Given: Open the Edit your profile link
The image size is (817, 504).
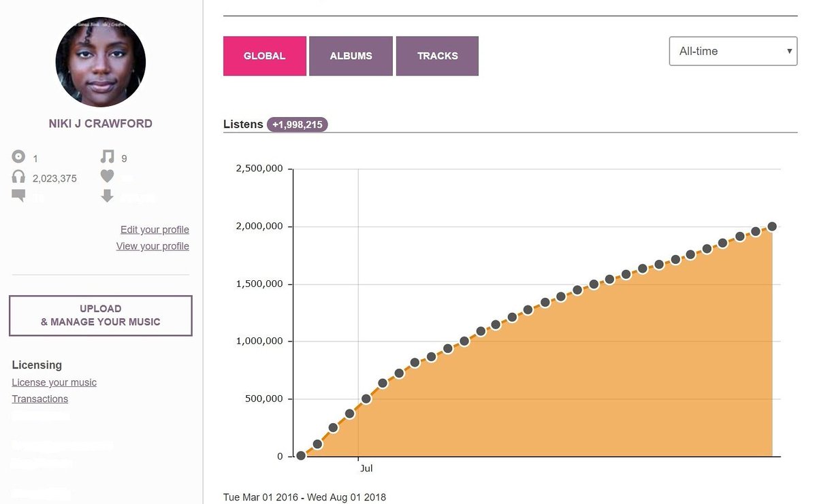Looking at the screenshot, I should tap(155, 230).
